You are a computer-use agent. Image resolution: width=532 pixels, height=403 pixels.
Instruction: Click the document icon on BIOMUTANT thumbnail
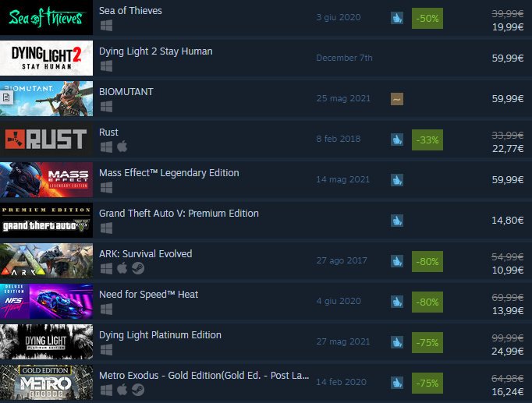(x=6, y=98)
